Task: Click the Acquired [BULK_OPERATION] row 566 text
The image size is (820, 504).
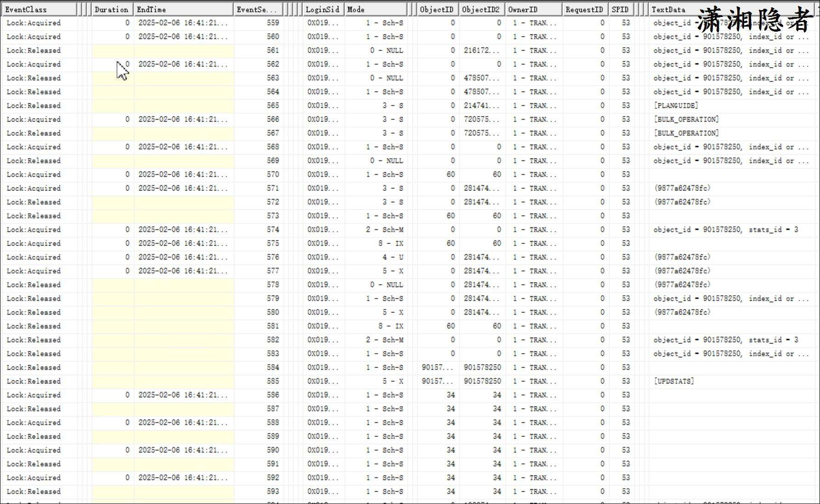Action: coord(686,119)
